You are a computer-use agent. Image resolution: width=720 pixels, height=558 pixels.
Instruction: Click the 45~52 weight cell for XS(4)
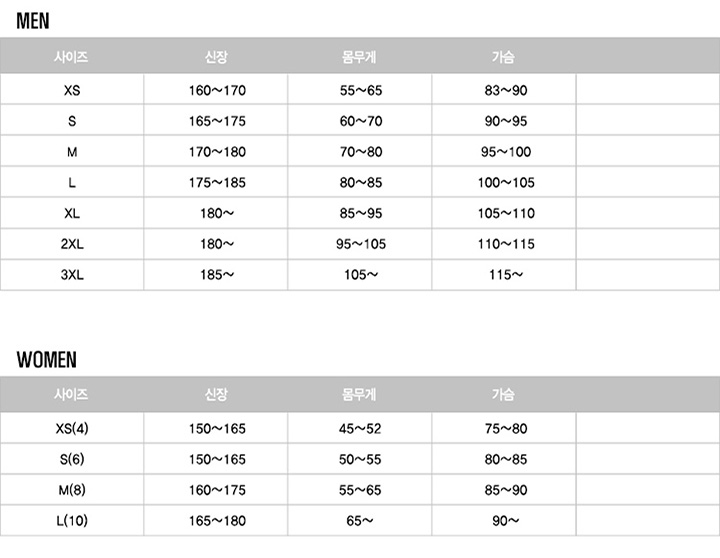tap(360, 428)
